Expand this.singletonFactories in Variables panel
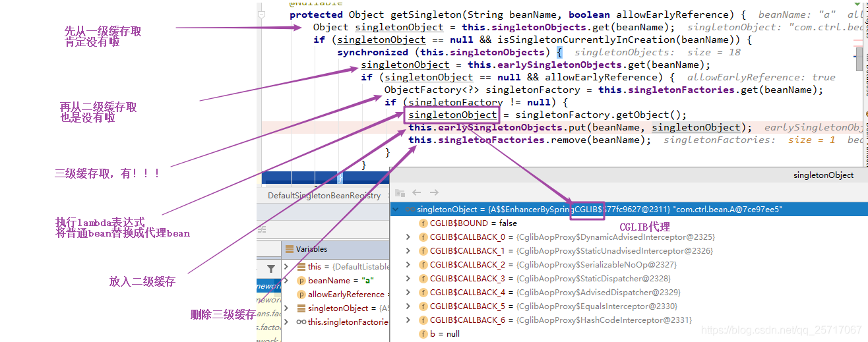Screen dimensions: 868x342 tap(286, 322)
